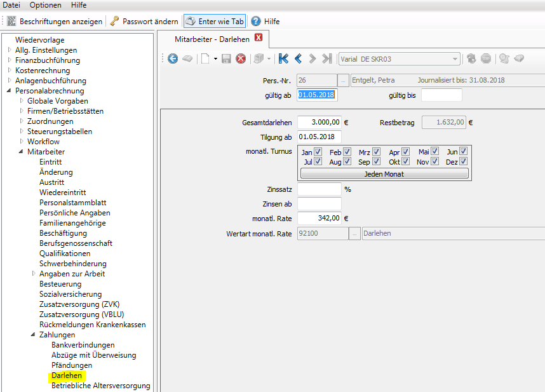Open Pfändungen in the navigation tree
Viewport: 545px width, 392px height.
pyautogui.click(x=72, y=365)
